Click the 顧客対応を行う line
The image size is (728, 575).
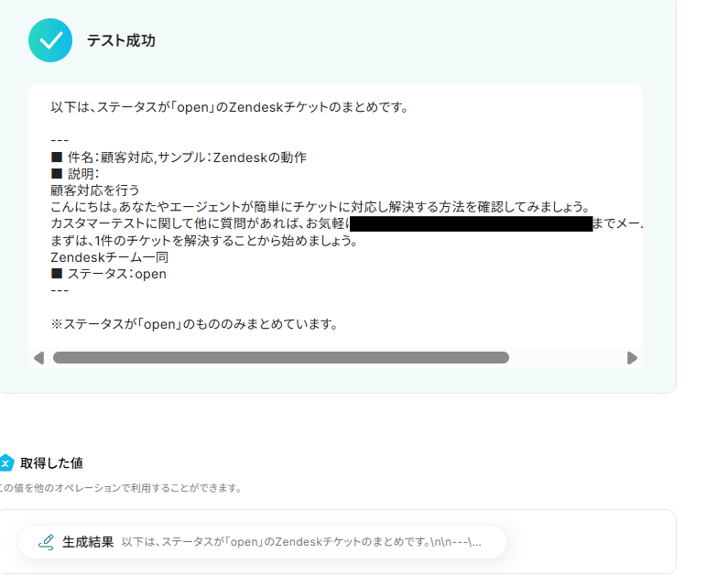click(x=95, y=190)
